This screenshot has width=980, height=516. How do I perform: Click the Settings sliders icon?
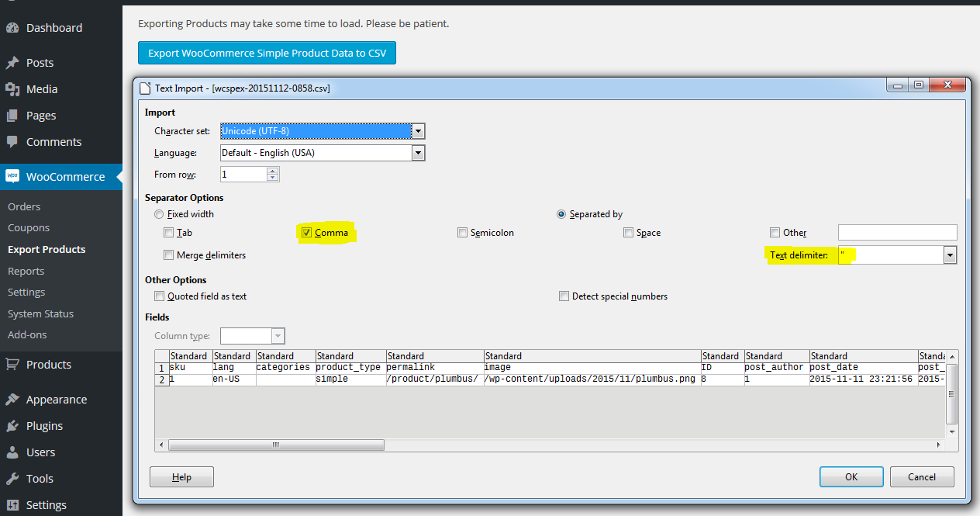12,505
